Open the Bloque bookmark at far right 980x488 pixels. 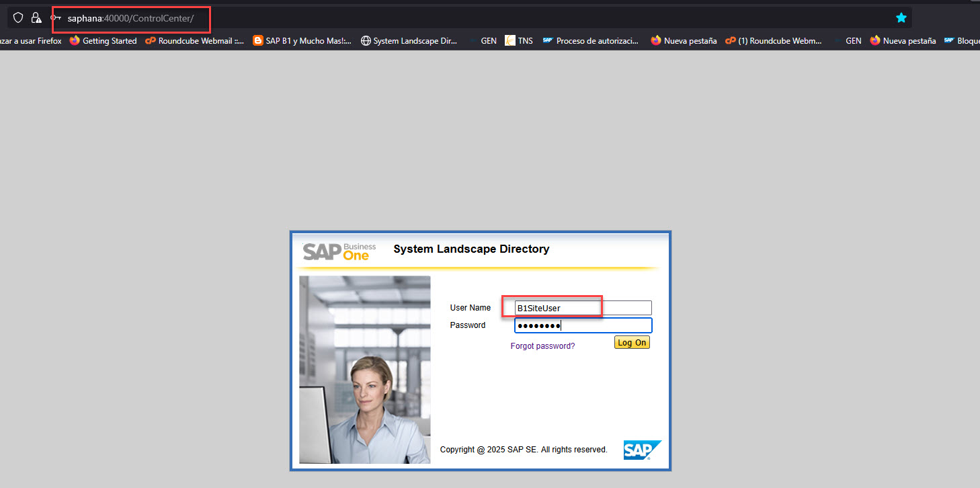pos(963,41)
